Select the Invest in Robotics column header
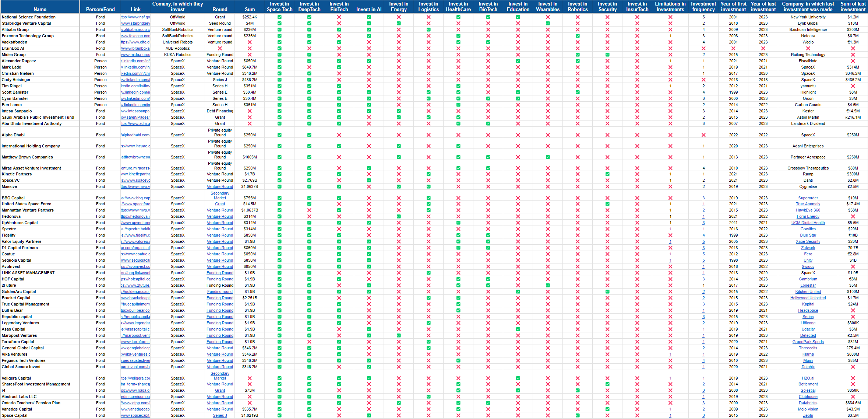 578,7
